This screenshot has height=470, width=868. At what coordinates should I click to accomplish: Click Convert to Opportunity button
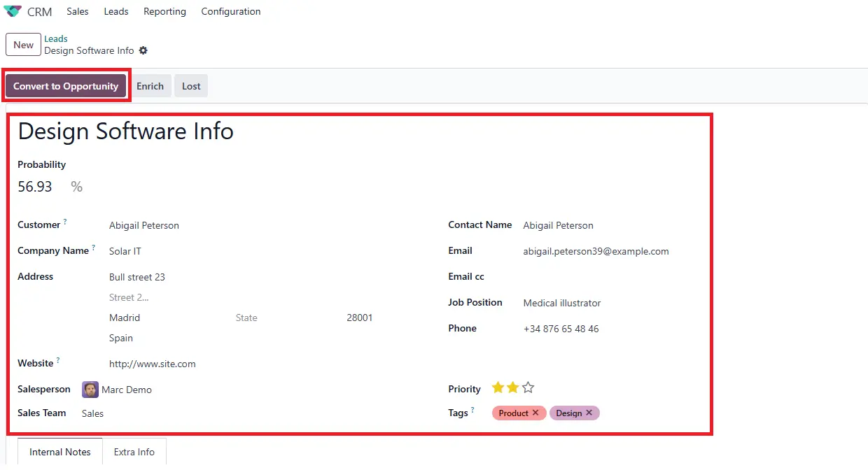(x=66, y=86)
